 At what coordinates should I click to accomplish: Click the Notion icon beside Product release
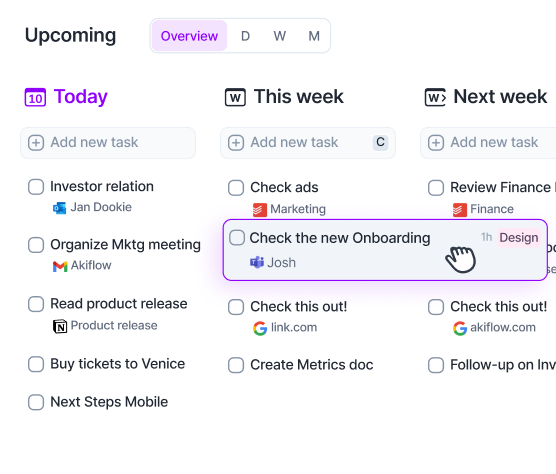60,326
